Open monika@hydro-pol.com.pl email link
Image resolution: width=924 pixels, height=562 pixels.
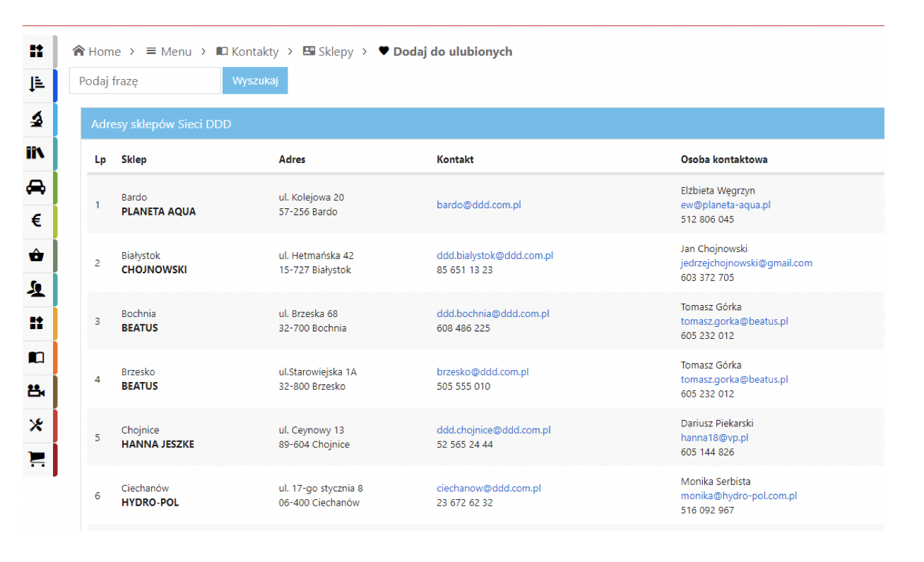[x=739, y=496]
